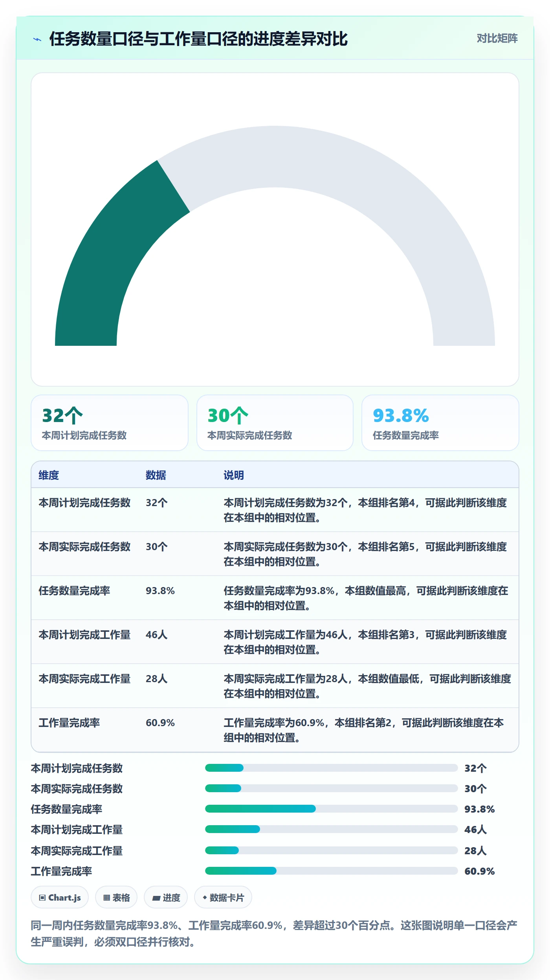Select the 32个 planned tasks card
The image size is (550, 980).
(x=110, y=423)
